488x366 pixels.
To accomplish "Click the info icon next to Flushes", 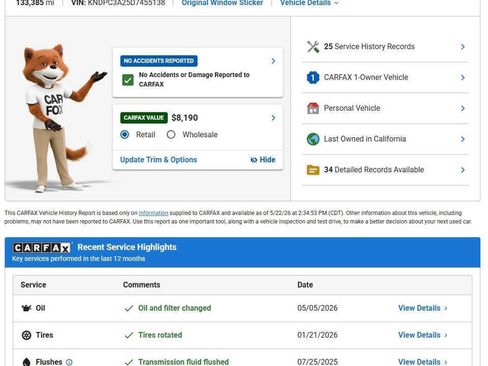I will click(x=69, y=362).
